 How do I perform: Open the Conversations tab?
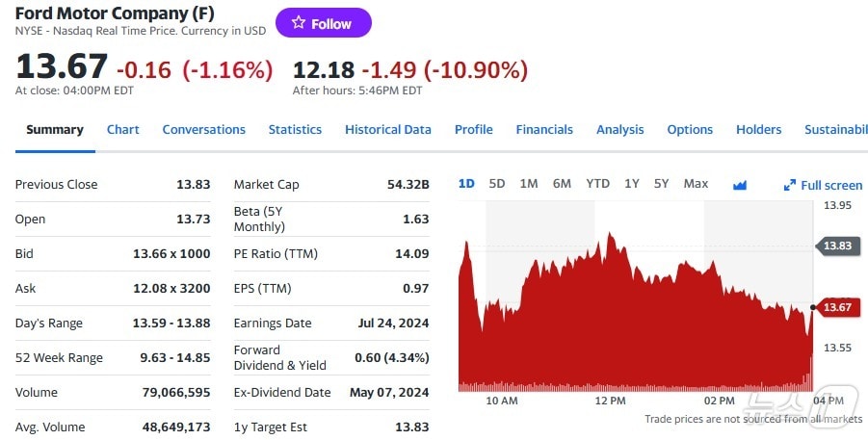(203, 130)
